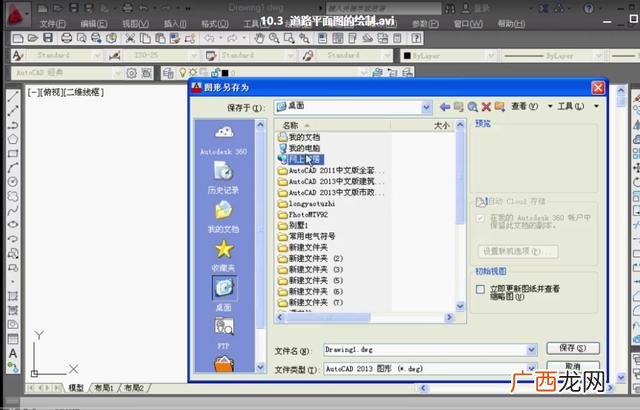The image size is (640, 410).
Task: Select the Line tool in draw toolbar
Action: tap(13, 97)
